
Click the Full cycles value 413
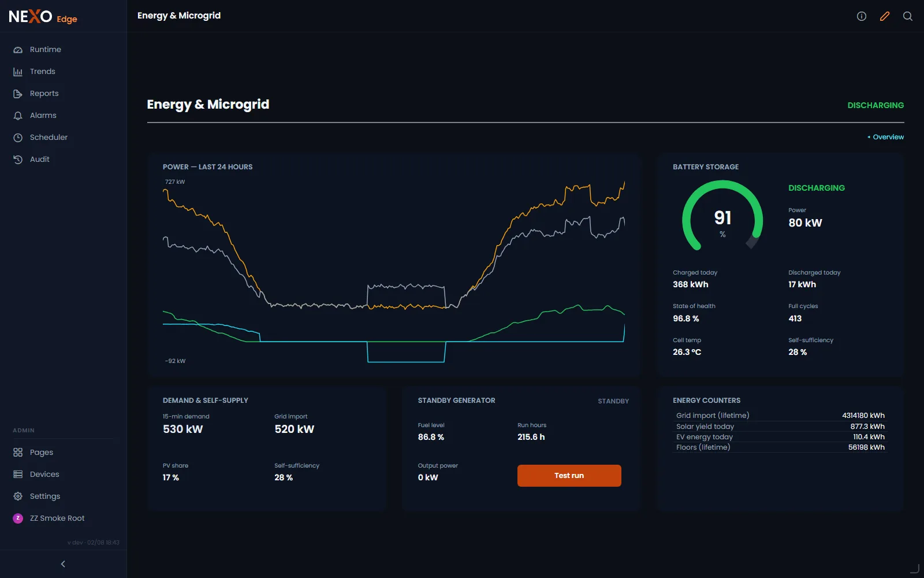tap(795, 318)
